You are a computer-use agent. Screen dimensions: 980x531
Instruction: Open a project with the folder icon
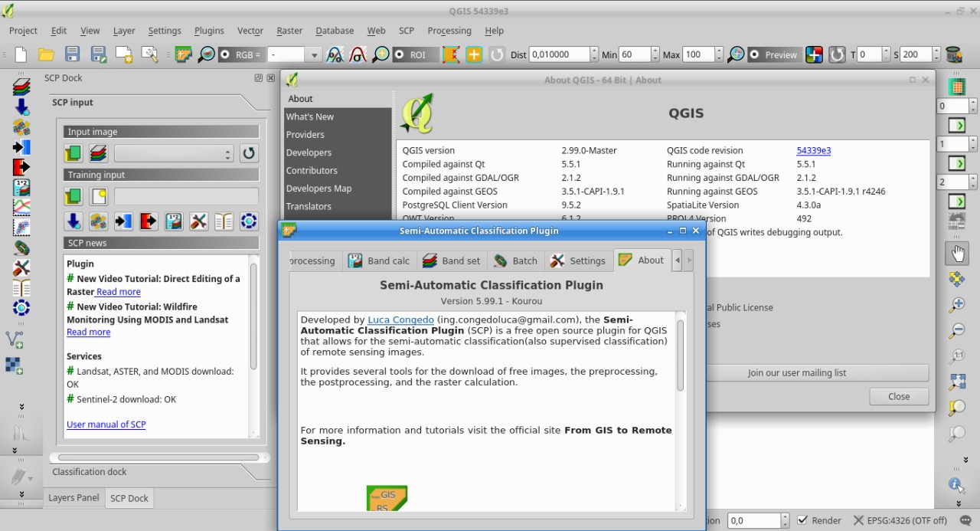47,54
